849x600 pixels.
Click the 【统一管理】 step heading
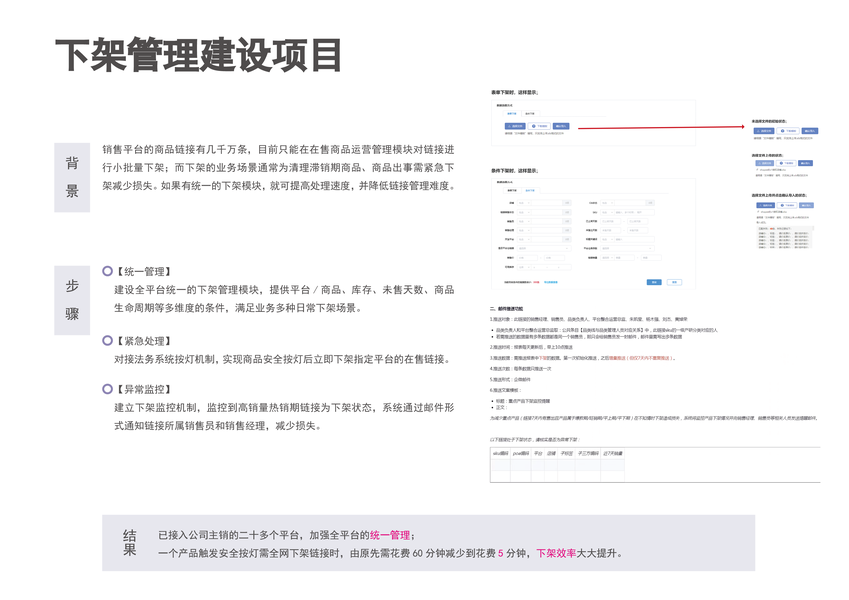tap(144, 271)
